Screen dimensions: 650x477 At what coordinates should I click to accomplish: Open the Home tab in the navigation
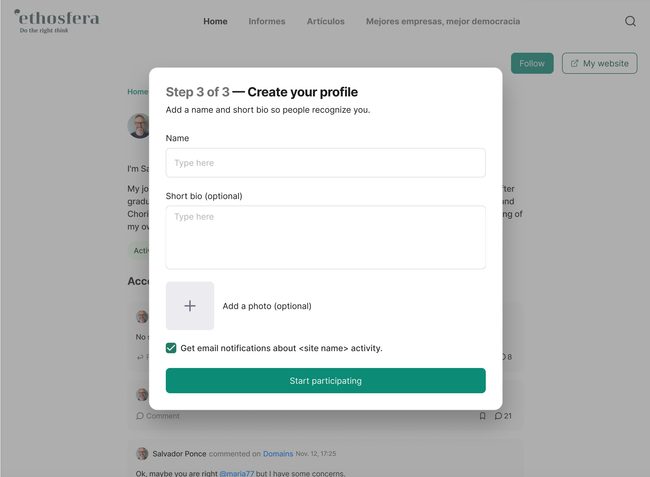click(x=215, y=21)
